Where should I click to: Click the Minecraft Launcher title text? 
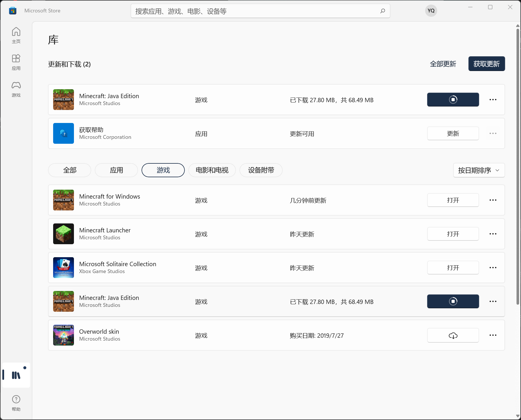[x=105, y=230]
